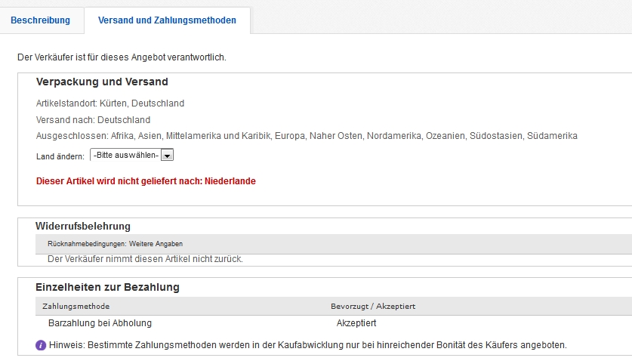Viewport: 632px width, 364px height.
Task: Click 'Der Verkäufer nimmt diesen Artikel nicht zurück' text
Action: (145, 259)
